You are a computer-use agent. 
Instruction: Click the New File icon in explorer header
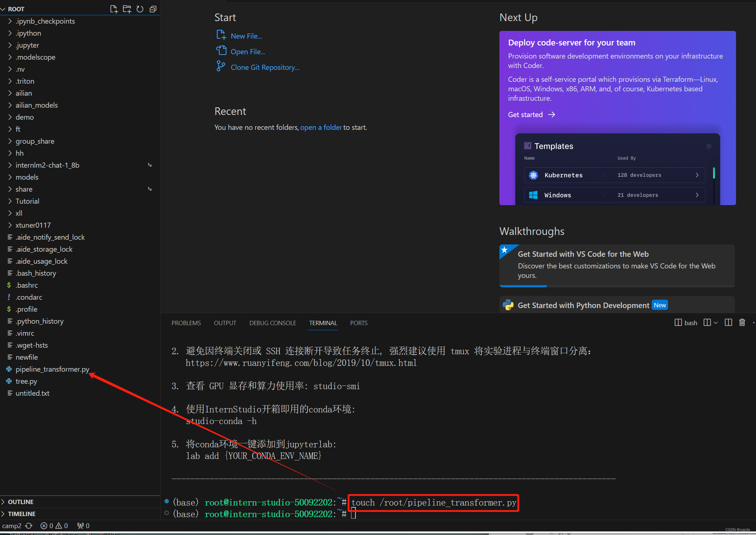pyautogui.click(x=114, y=9)
